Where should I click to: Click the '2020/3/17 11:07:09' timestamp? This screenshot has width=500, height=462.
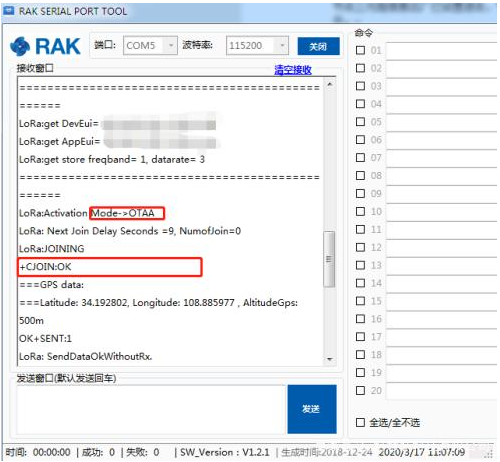click(x=422, y=452)
